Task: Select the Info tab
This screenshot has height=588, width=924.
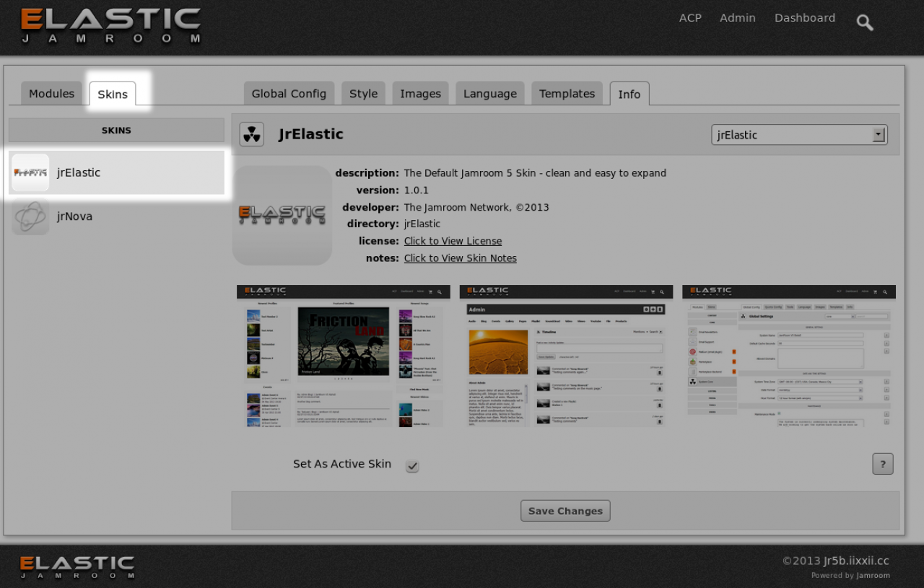Action: pos(629,94)
